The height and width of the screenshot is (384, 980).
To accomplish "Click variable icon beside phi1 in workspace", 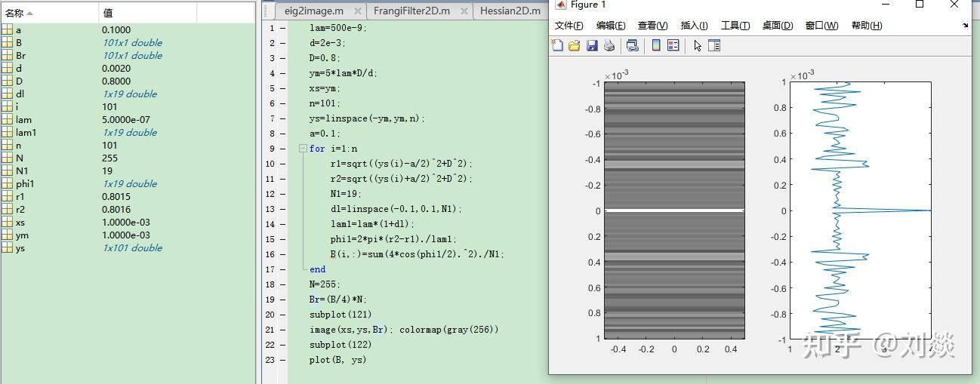I will 7,184.
